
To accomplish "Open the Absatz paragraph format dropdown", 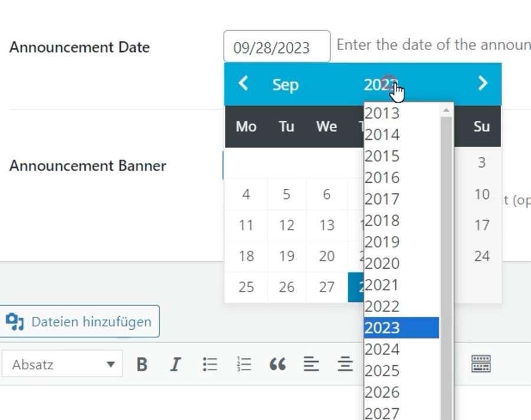I will pyautogui.click(x=63, y=365).
